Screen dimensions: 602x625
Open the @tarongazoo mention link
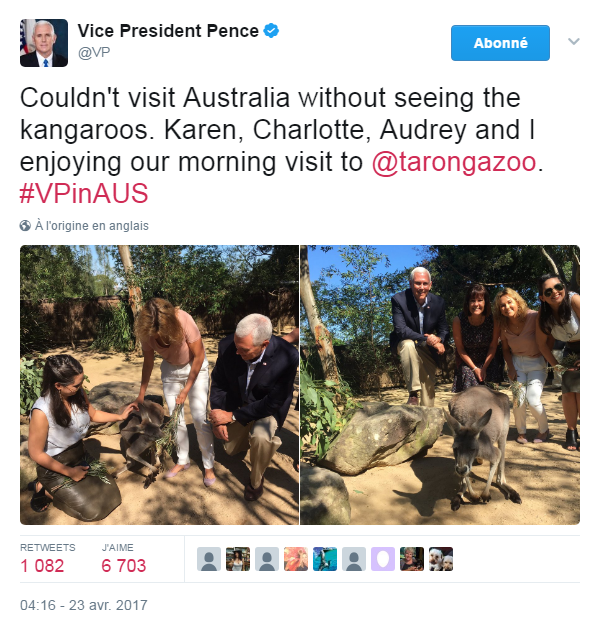pos(454,162)
